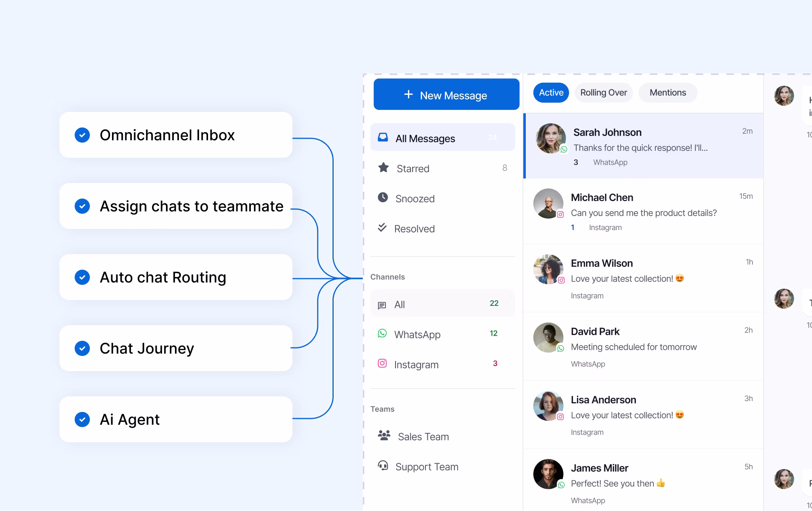Open James Miller's WhatsApp chat
The width and height of the screenshot is (812, 511).
point(644,480)
